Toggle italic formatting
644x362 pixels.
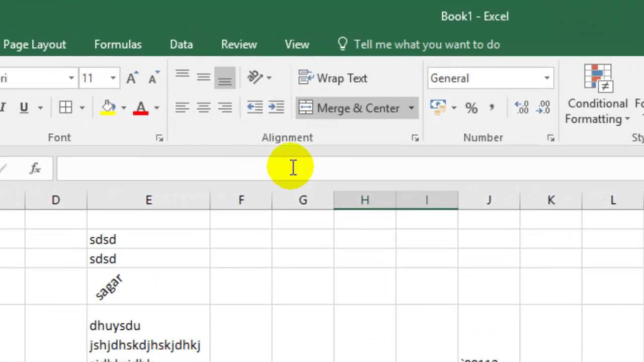click(x=3, y=108)
